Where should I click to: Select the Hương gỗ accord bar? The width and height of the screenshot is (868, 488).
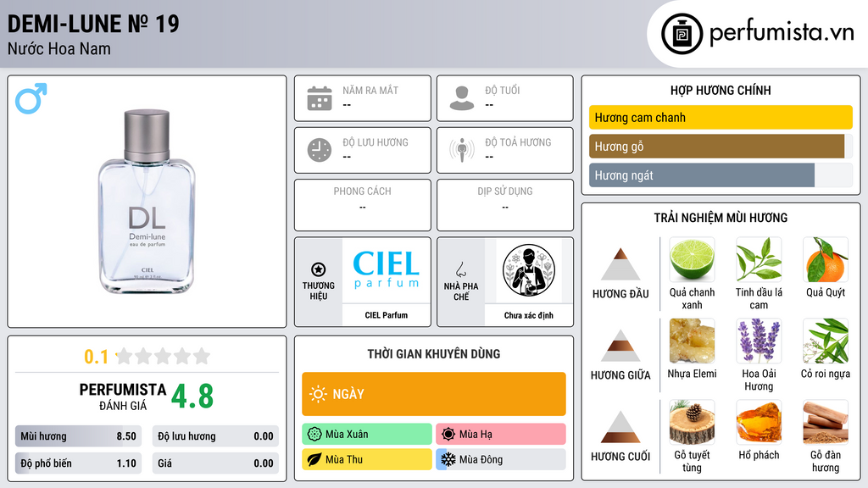point(721,146)
